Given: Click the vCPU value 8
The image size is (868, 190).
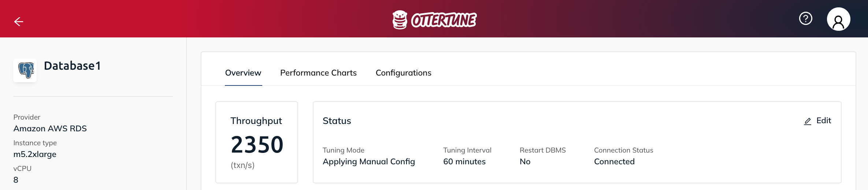Looking at the screenshot, I should (x=16, y=180).
